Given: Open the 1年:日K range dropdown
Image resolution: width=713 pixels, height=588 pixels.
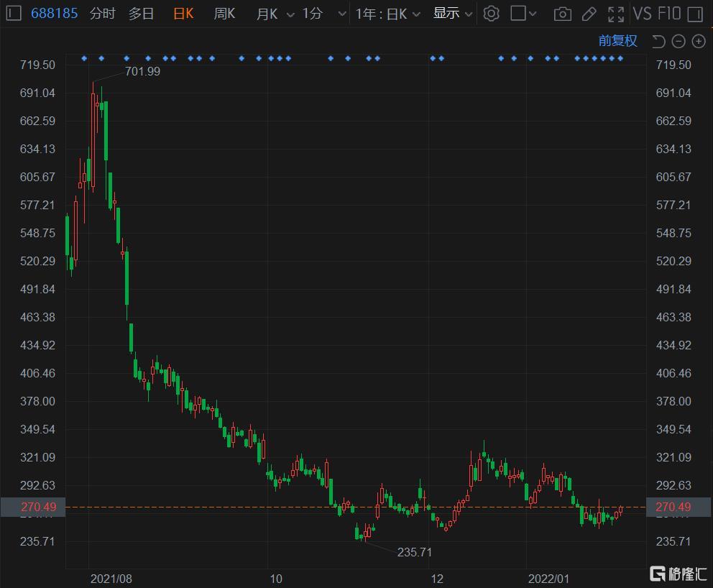Looking at the screenshot, I should tap(389, 14).
